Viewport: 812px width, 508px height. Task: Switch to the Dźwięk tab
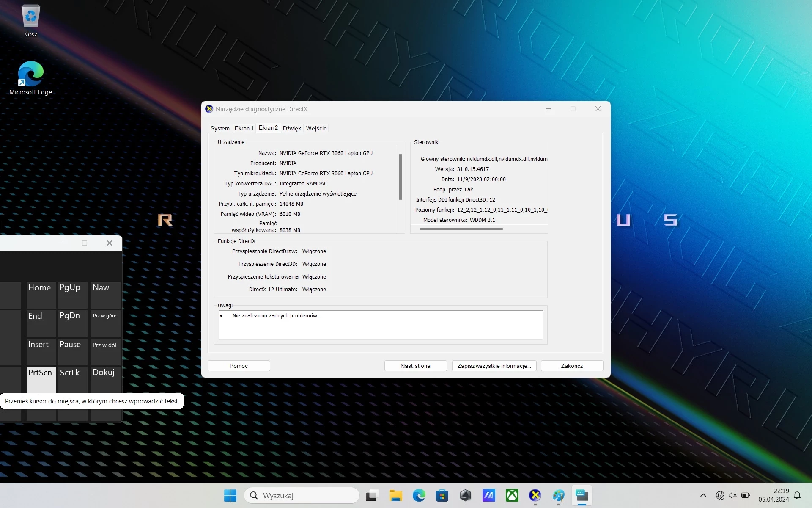click(x=292, y=128)
